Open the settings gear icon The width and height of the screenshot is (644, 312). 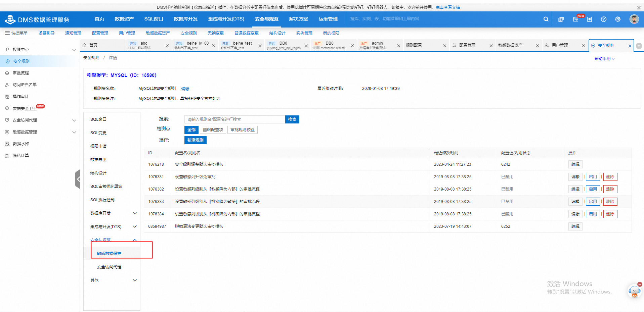[x=618, y=19]
